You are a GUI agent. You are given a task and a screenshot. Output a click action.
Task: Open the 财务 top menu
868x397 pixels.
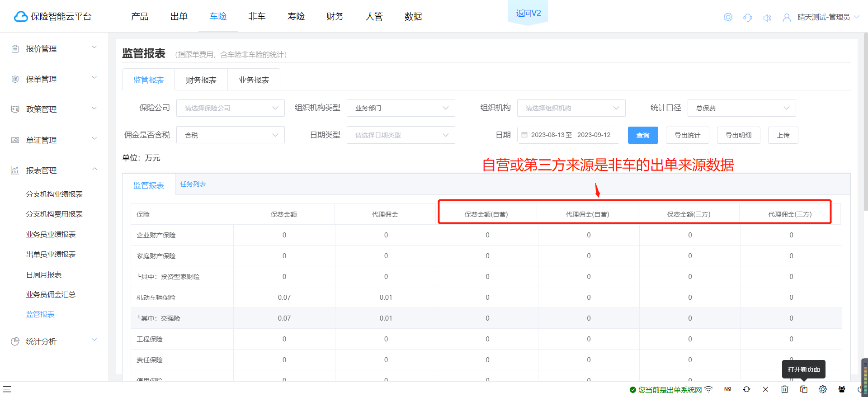[x=335, y=17]
